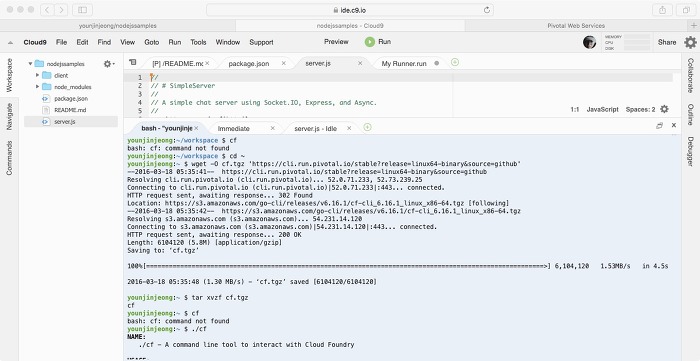This screenshot has width=700, height=361.
Task: Click Safari back navigation arrow
Action: [x=47, y=10]
